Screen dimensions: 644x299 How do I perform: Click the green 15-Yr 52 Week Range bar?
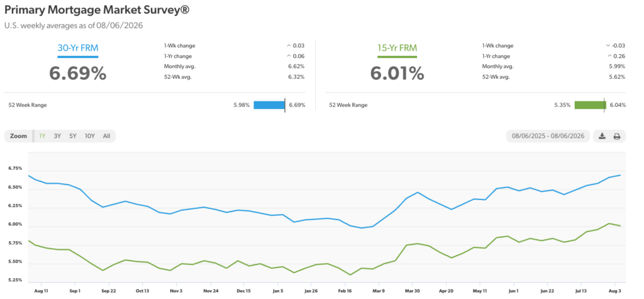[590, 105]
